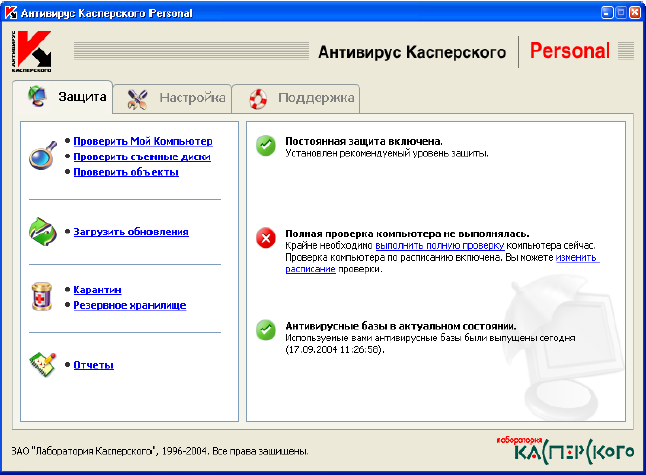This screenshot has width=646, height=475.
Task: Click the Защита tab globe icon
Action: click(37, 96)
